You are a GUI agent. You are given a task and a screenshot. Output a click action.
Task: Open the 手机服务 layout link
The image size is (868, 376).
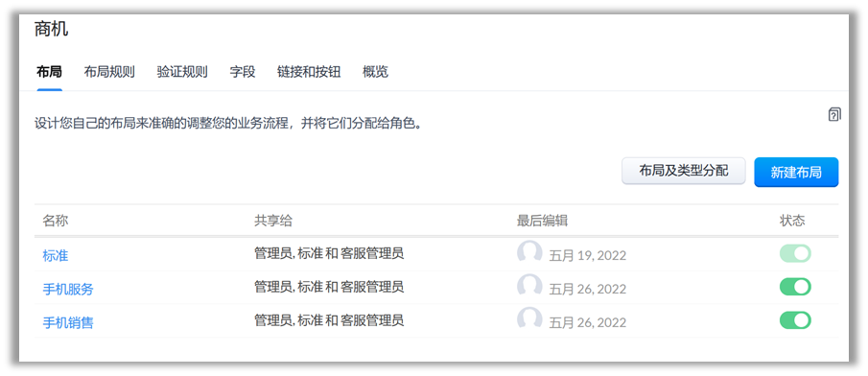[68, 289]
